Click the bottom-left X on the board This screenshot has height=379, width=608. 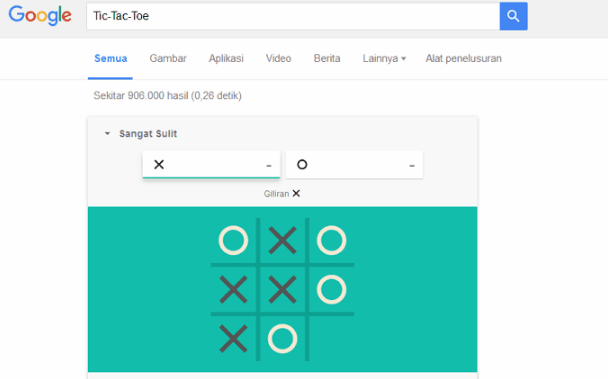click(x=233, y=339)
